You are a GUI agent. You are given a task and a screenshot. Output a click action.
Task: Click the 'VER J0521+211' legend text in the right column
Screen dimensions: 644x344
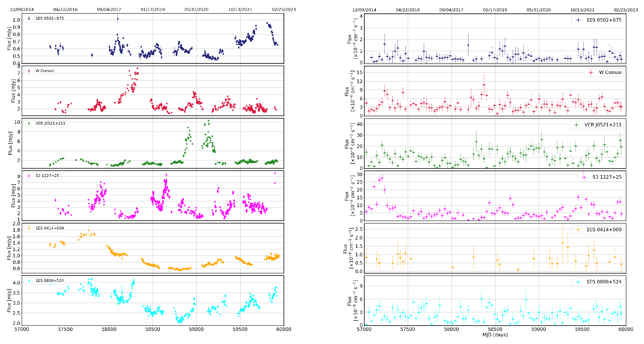603,125
